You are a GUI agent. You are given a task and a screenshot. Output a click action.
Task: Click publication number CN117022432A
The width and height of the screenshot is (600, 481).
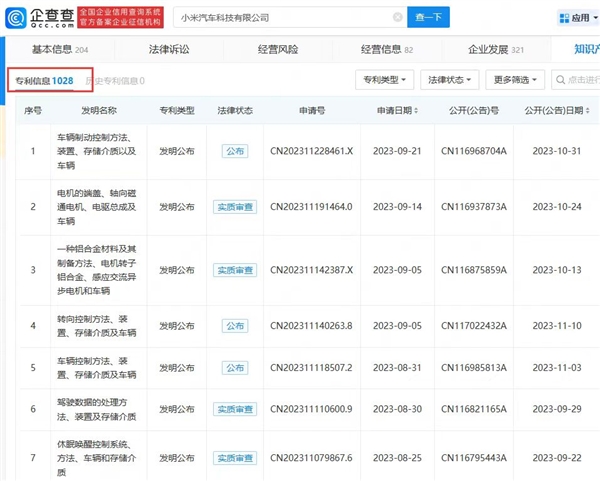(x=474, y=326)
